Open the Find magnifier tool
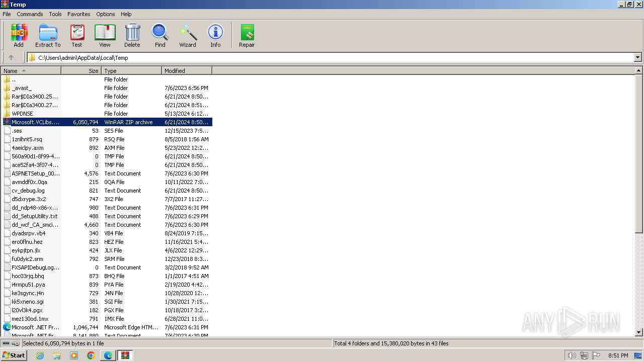Screen dimensions: 644x362 160,36
